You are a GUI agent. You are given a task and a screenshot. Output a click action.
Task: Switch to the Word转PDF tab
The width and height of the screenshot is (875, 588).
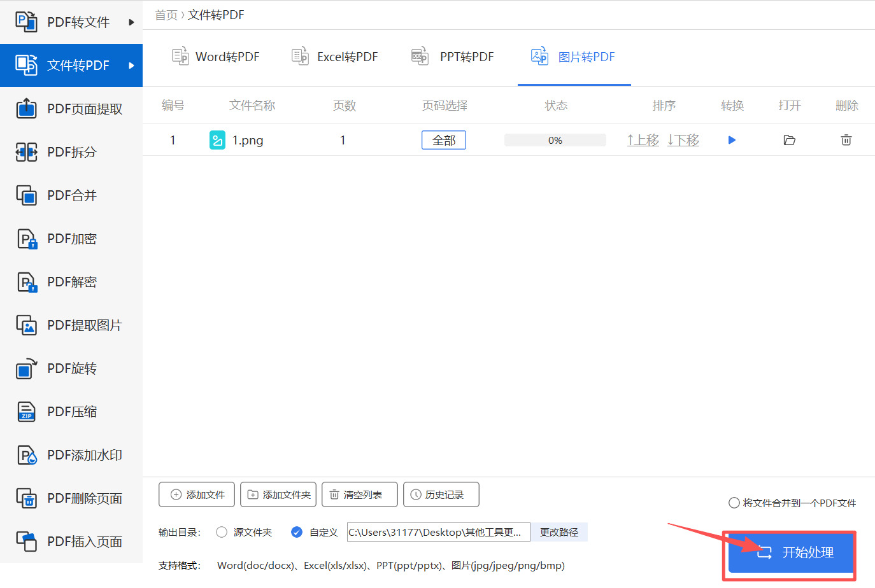pyautogui.click(x=215, y=56)
